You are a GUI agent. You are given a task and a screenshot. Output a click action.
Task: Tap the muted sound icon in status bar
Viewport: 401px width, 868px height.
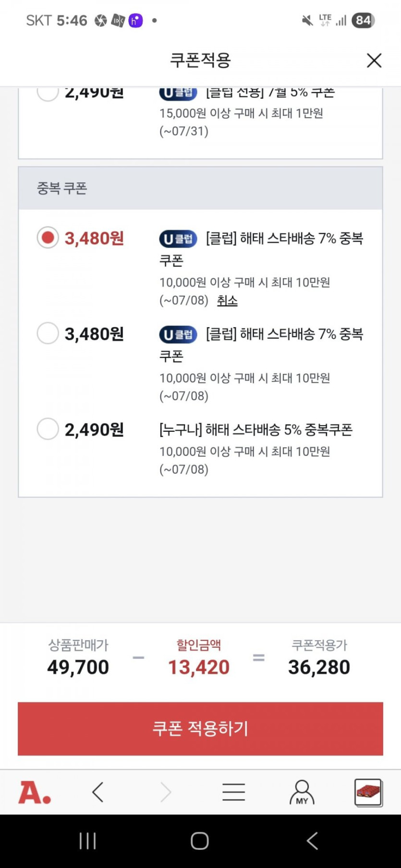click(307, 21)
